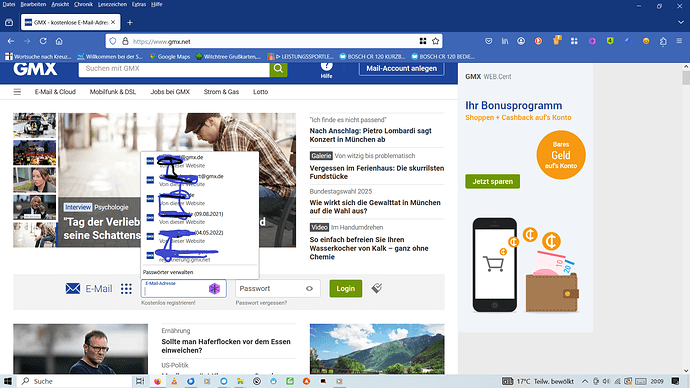Save page to Pocket icon
Viewport: 690px width, 388px height.
488,41
